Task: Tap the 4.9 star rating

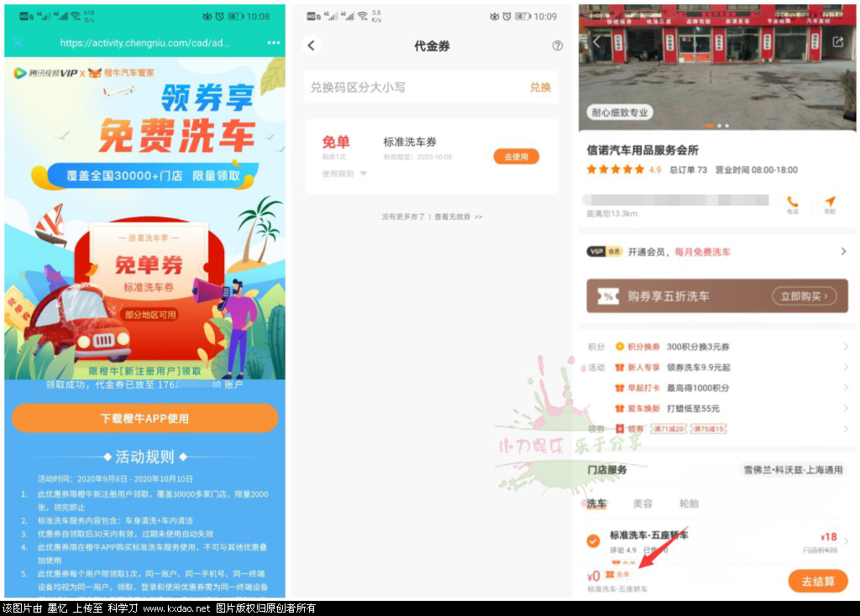Action: pos(624,170)
